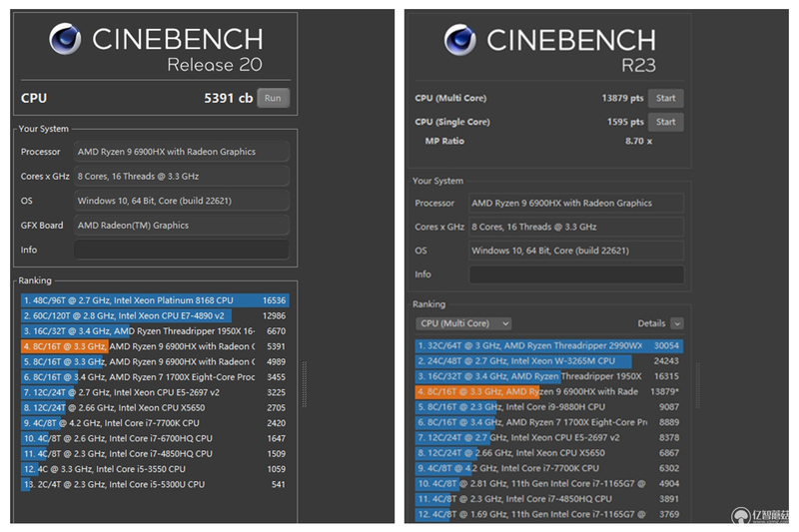Select R20 ranking row Core i5-3550 1059
The image size is (799, 532).
click(x=155, y=469)
